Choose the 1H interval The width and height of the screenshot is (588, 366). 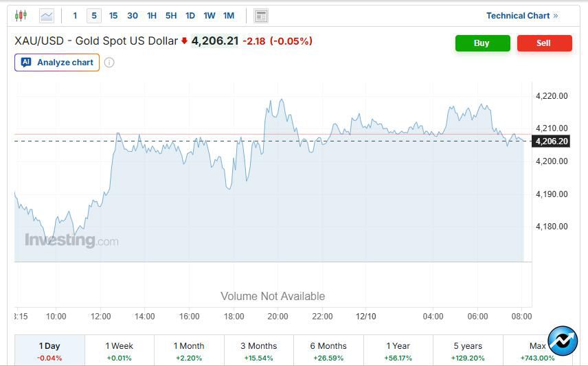pos(152,15)
